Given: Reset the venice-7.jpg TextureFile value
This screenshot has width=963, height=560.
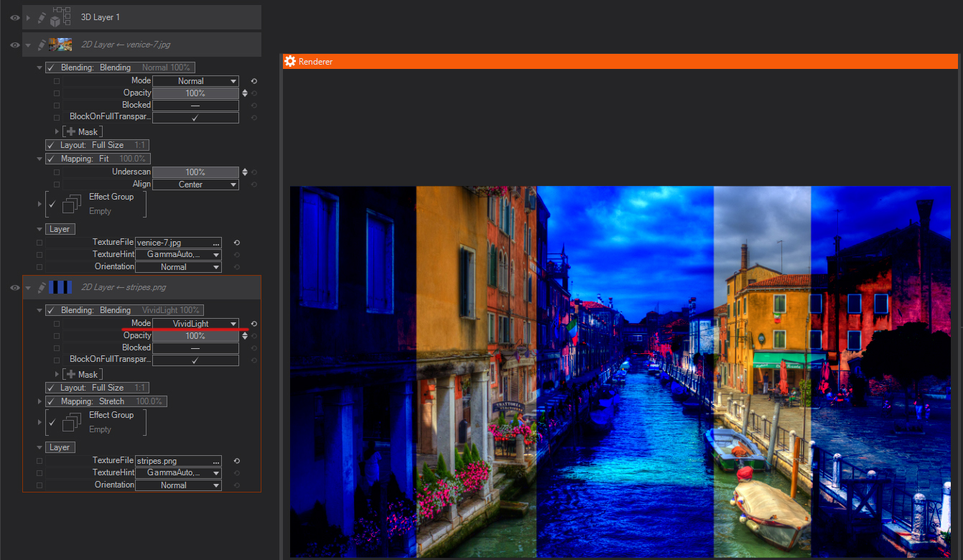Looking at the screenshot, I should (x=236, y=243).
